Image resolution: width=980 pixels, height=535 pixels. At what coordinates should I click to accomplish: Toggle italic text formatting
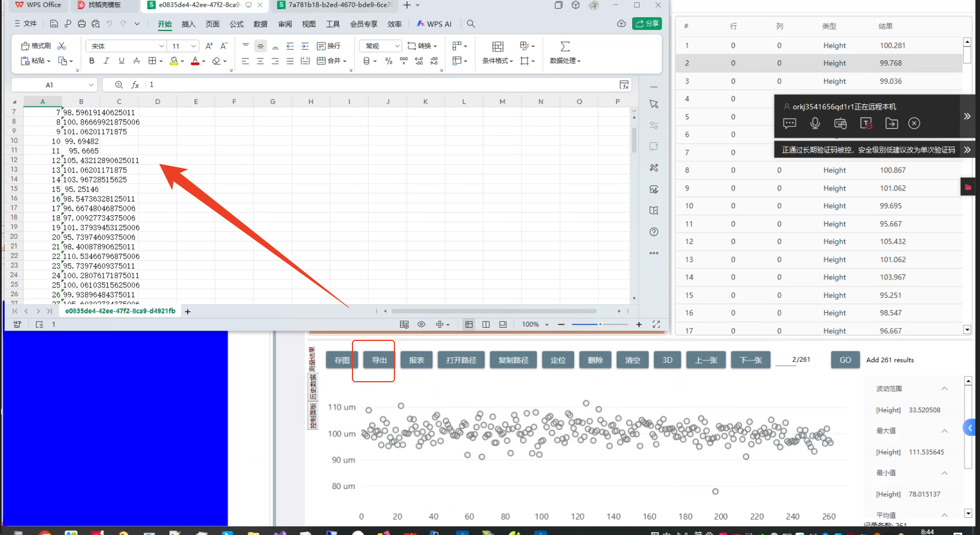[x=106, y=61]
